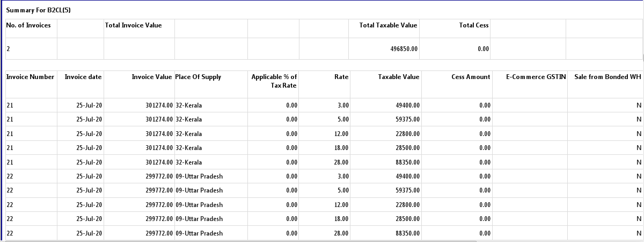Click rate 28.00 in invoice 22's row

(340, 233)
